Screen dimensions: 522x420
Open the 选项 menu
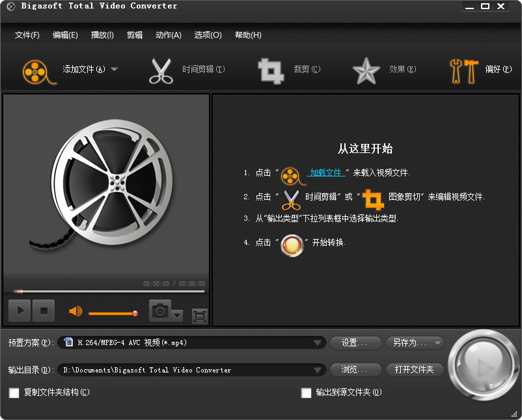click(x=208, y=35)
